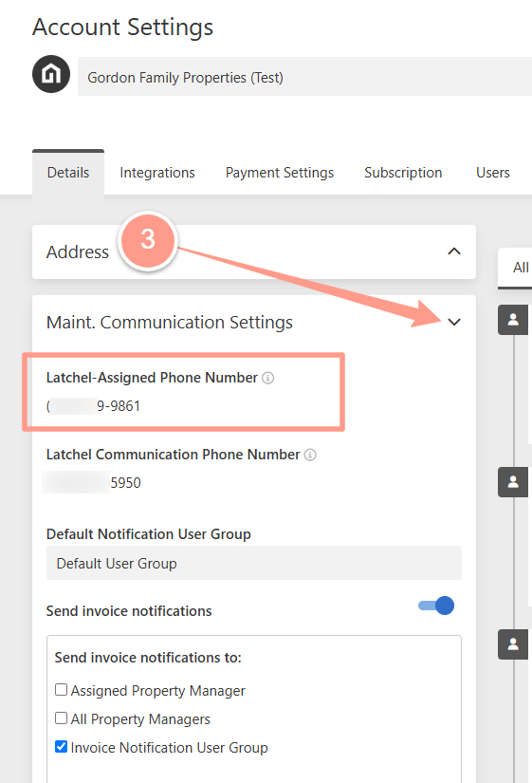Screen dimensions: 532x783
Task: Click the top user avatar icon in timeline
Action: pos(512,320)
